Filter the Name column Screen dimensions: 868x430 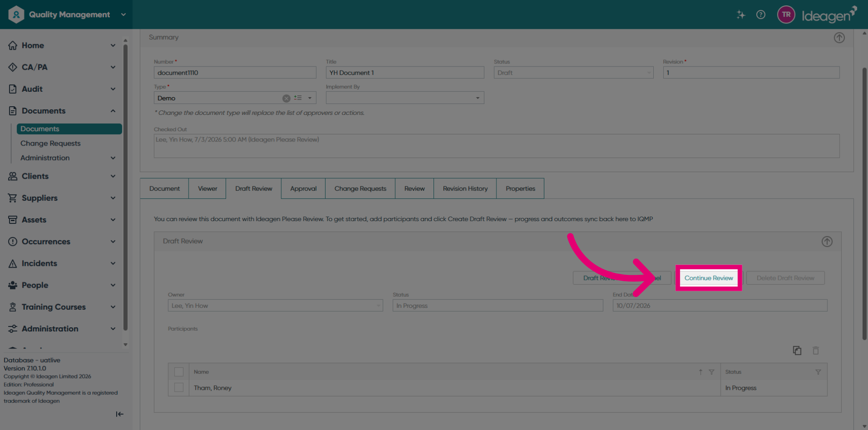(x=712, y=372)
